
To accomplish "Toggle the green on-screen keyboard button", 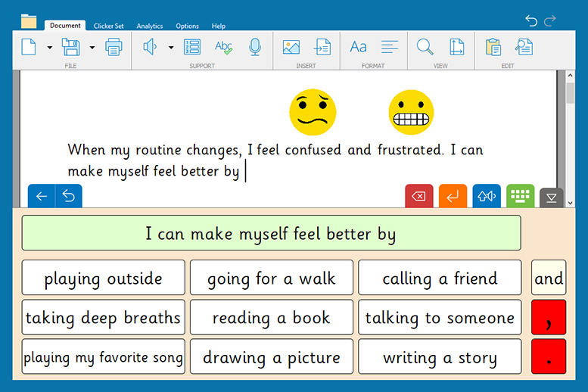I will 520,196.
